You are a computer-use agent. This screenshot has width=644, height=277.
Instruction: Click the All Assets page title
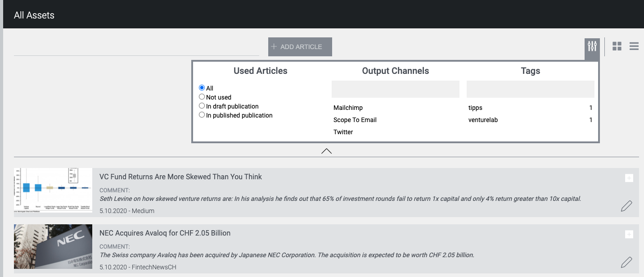34,15
